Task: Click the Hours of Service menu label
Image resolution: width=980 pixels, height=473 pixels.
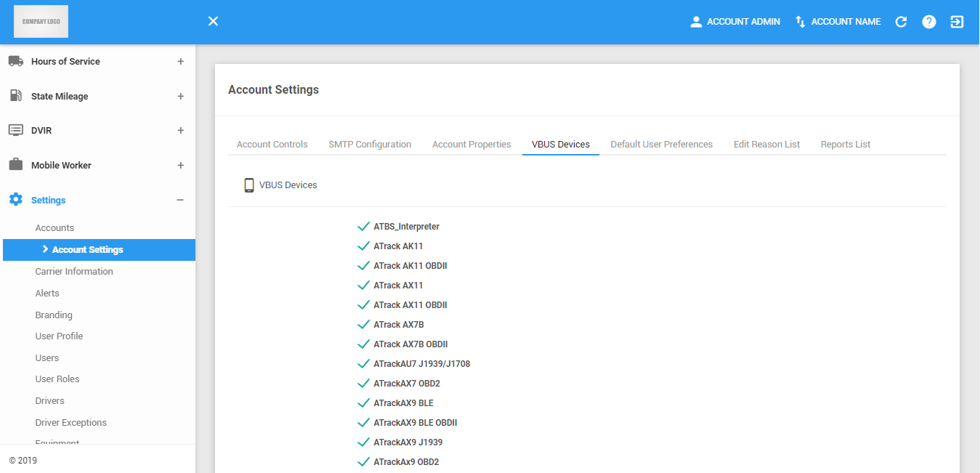Action: 65,62
